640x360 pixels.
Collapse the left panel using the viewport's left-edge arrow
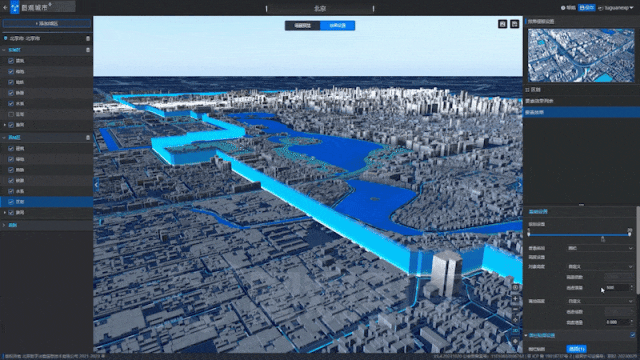click(x=96, y=185)
